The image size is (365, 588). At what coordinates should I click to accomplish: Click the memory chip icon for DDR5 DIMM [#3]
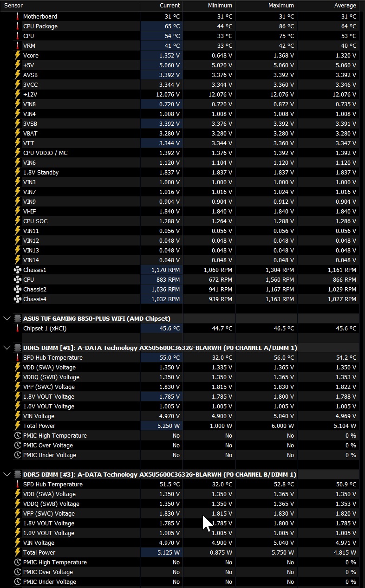pos(18,475)
